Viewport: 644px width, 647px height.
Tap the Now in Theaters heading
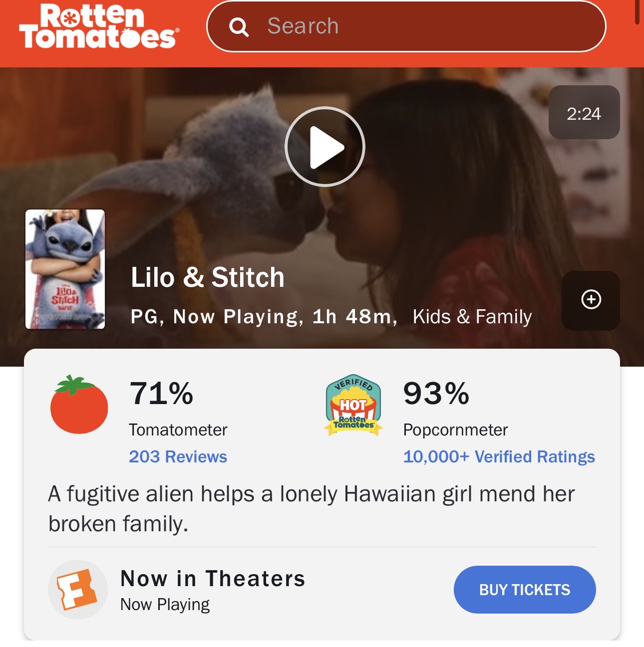pos(213,579)
